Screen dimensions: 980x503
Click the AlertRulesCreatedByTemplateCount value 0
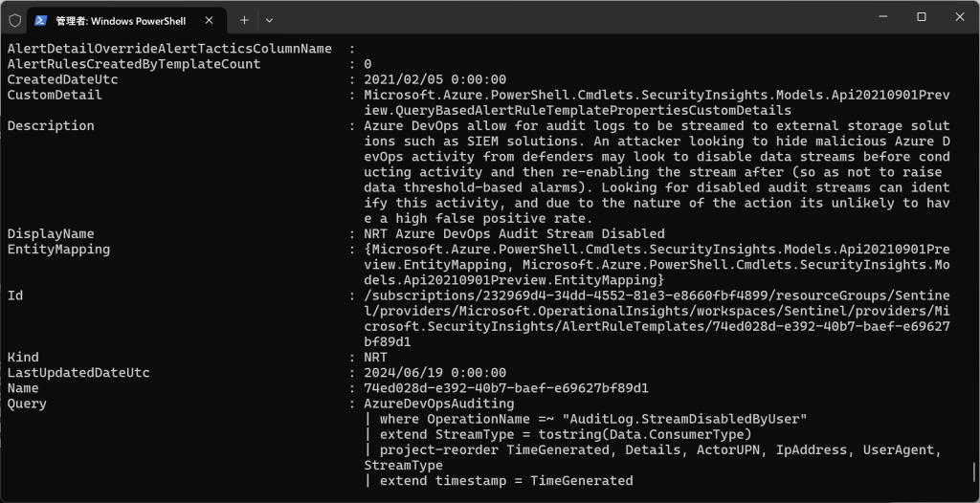368,64
